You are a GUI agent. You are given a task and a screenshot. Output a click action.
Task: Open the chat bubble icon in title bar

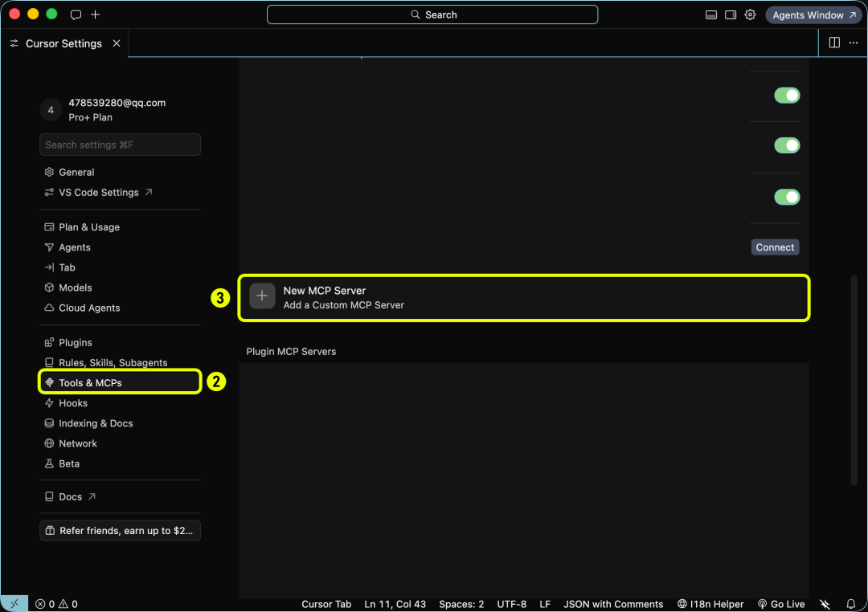pyautogui.click(x=76, y=15)
